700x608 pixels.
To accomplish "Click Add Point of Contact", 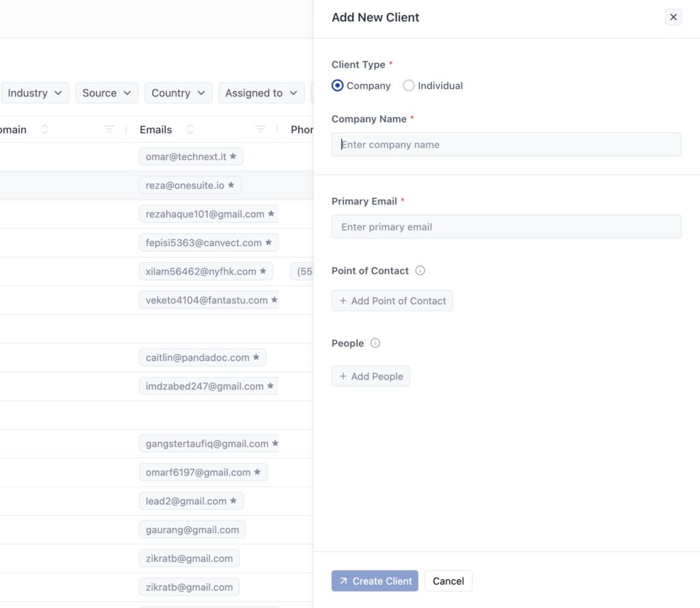I will [x=392, y=300].
